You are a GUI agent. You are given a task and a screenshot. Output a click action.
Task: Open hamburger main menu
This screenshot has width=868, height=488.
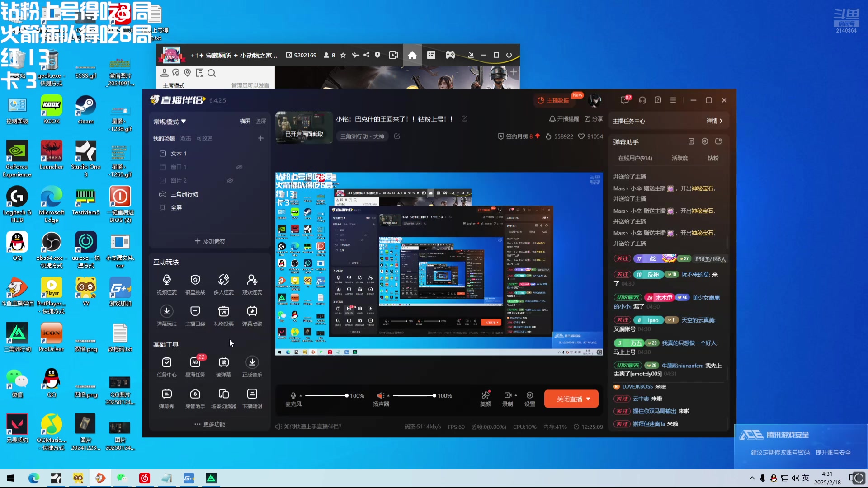tap(673, 100)
